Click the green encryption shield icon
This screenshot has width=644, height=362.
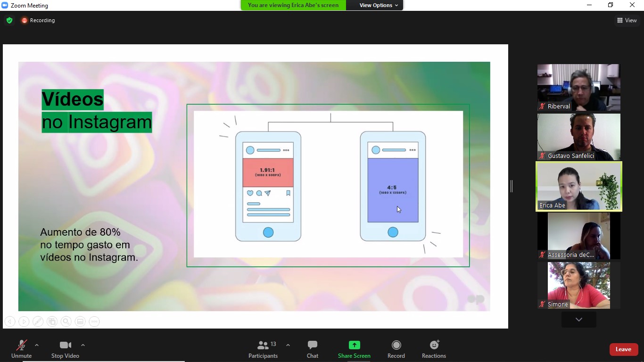[9, 20]
